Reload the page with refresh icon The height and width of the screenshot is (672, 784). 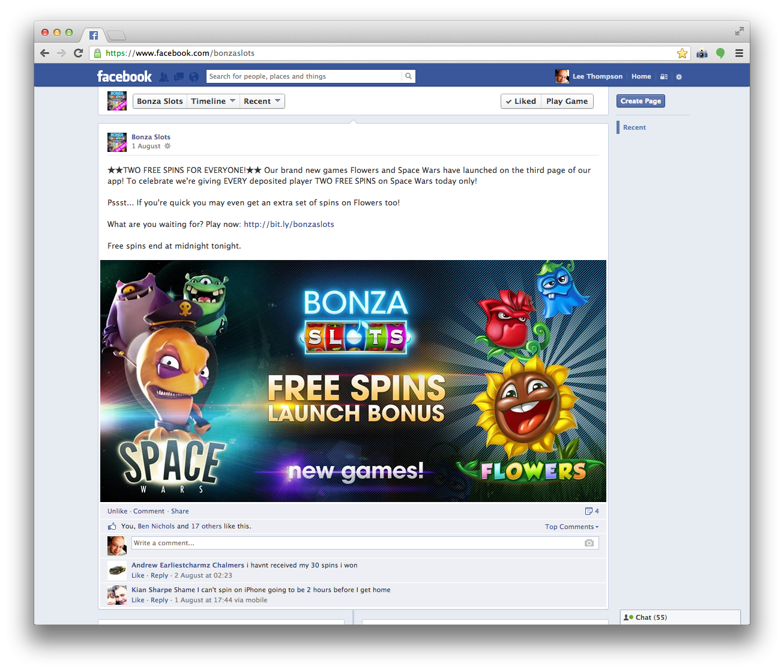pos(78,53)
